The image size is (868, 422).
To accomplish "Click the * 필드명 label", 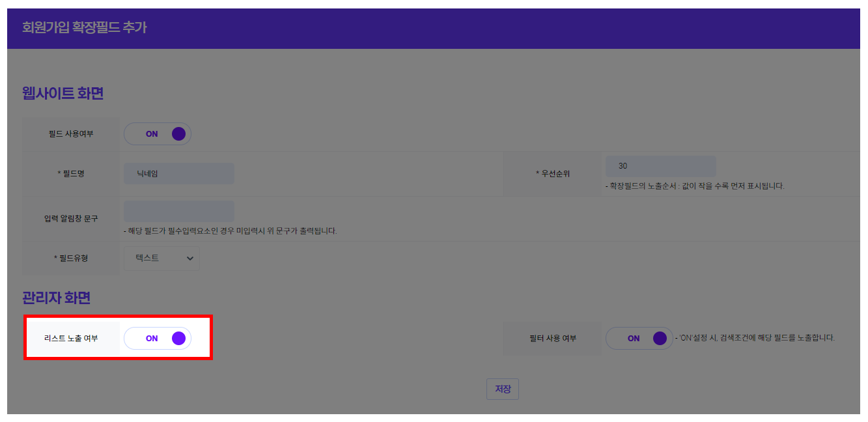I will tap(72, 174).
